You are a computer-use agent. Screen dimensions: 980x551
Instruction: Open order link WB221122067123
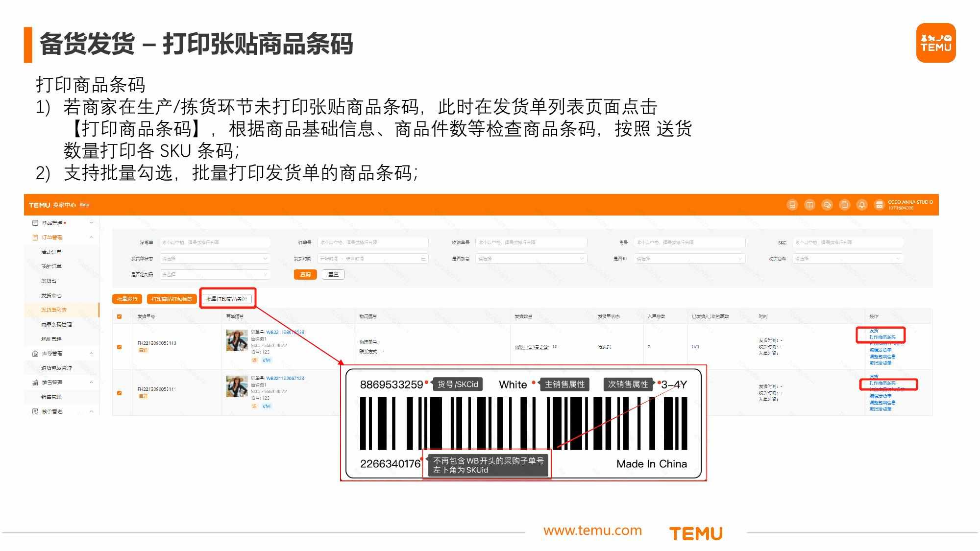pyautogui.click(x=285, y=378)
